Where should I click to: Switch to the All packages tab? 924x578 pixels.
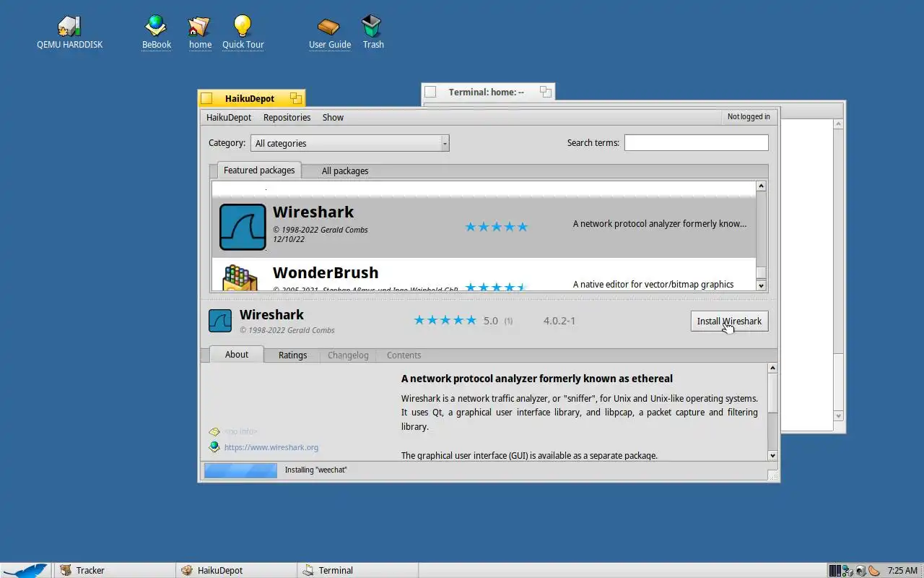(345, 171)
